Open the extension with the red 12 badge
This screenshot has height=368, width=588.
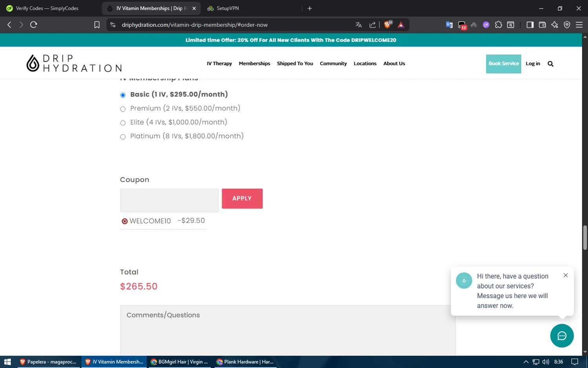[462, 25]
